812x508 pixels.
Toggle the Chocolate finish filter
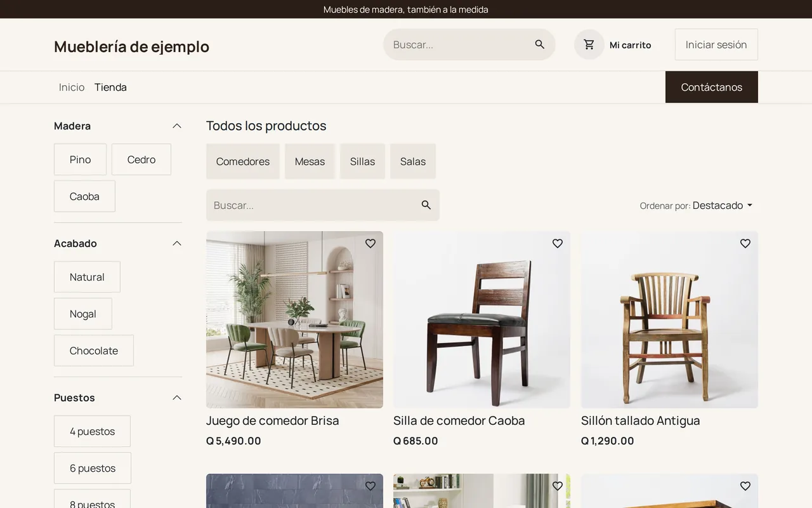pos(94,351)
